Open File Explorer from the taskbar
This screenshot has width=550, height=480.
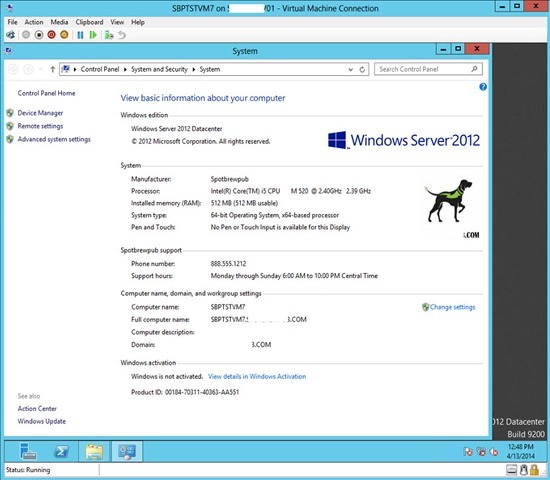coord(94,451)
